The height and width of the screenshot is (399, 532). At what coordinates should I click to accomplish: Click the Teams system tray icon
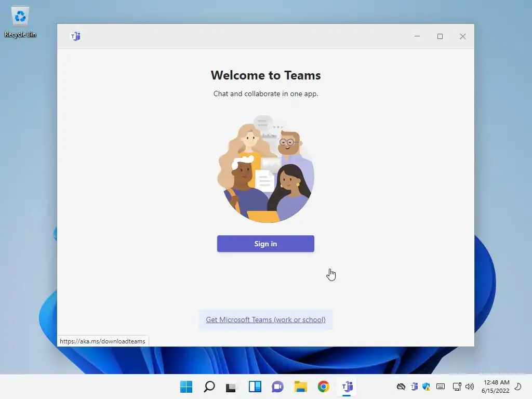414,387
